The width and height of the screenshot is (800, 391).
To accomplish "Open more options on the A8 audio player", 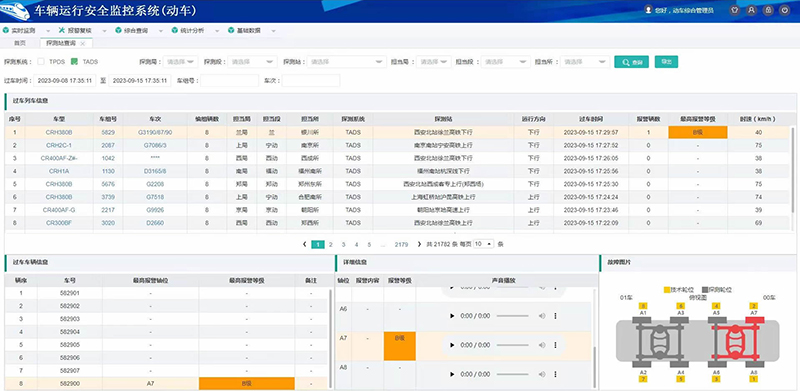I will 556,374.
